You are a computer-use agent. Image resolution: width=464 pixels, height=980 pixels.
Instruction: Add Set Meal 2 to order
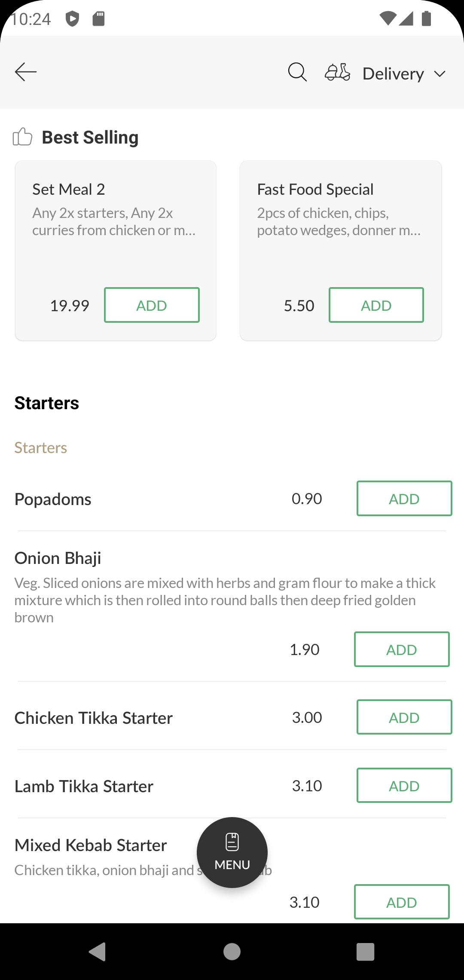[152, 305]
